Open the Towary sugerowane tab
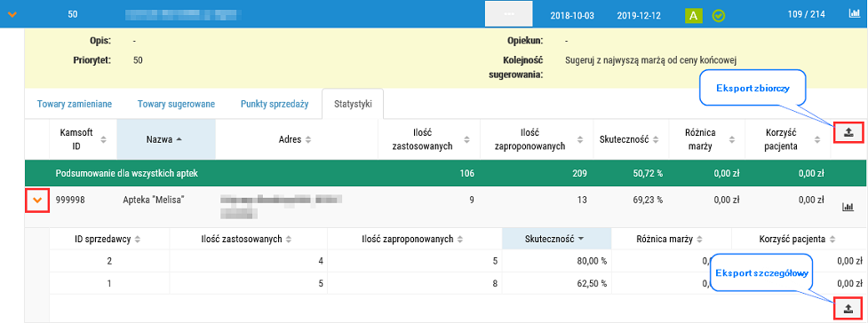The width and height of the screenshot is (868, 323). pyautogui.click(x=176, y=104)
